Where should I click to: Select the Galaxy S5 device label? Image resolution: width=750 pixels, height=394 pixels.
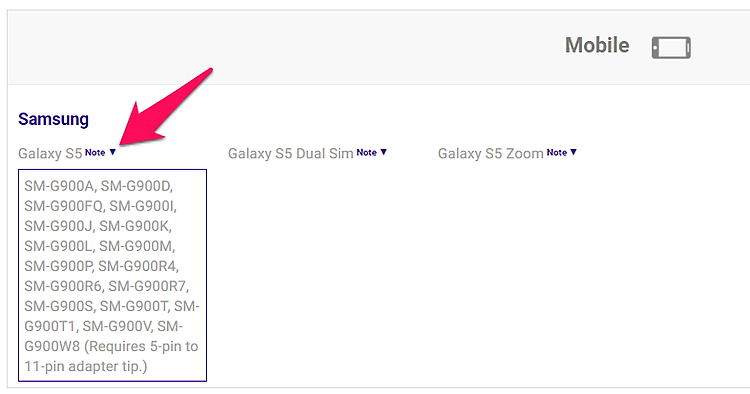click(x=50, y=153)
